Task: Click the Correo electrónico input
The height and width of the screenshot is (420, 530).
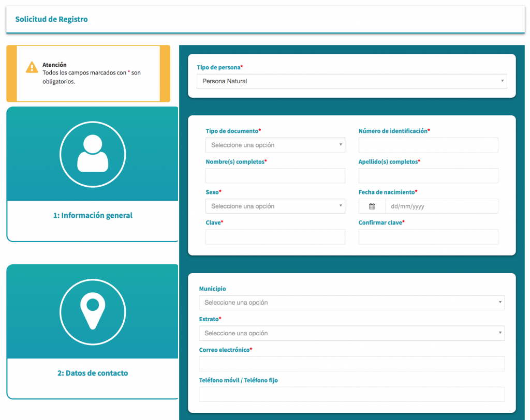Action: point(351,364)
